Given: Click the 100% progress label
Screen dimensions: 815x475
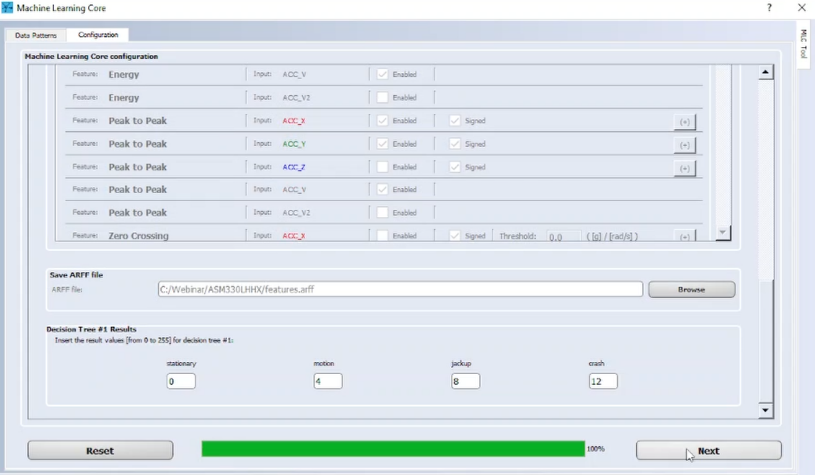Looking at the screenshot, I should click(596, 448).
